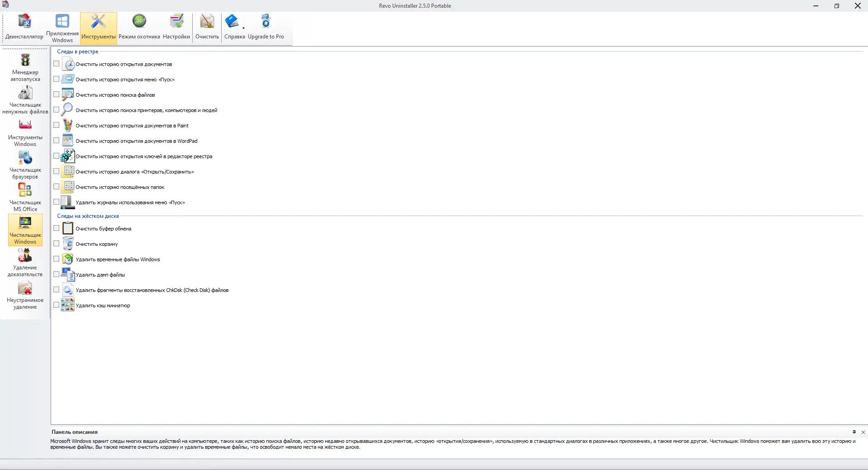Check 'Очистить историю поиска файлов' box
The width and height of the screenshot is (868, 470).
pyautogui.click(x=57, y=94)
